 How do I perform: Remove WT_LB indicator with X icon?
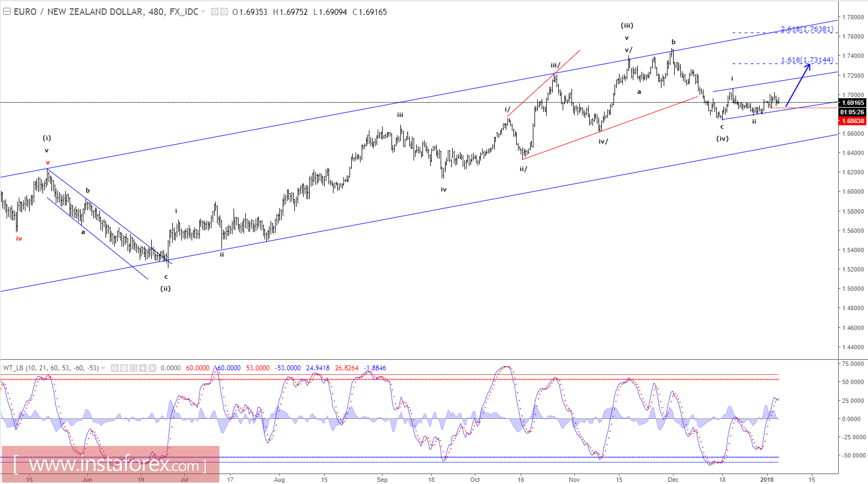point(152,368)
